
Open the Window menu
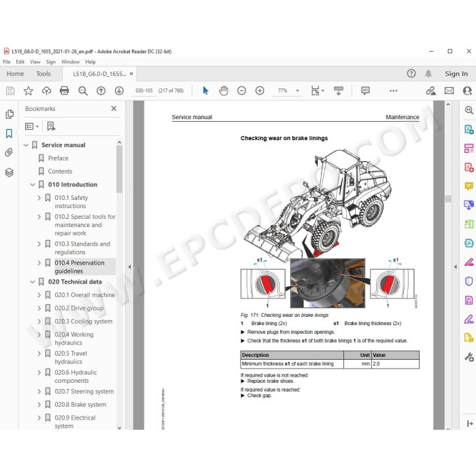click(71, 62)
